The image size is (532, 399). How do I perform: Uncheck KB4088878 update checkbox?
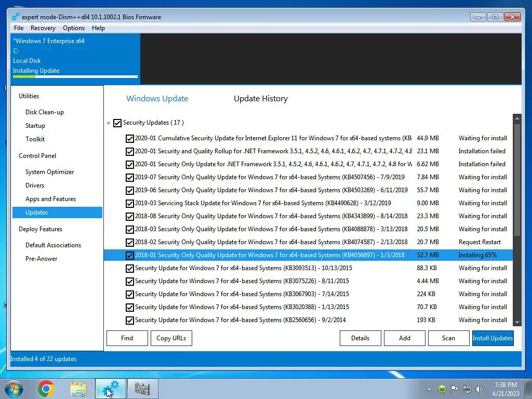pos(129,229)
